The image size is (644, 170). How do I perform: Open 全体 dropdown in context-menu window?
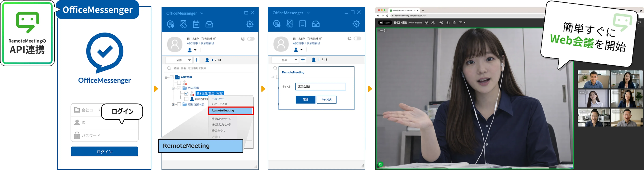pyautogui.click(x=179, y=60)
